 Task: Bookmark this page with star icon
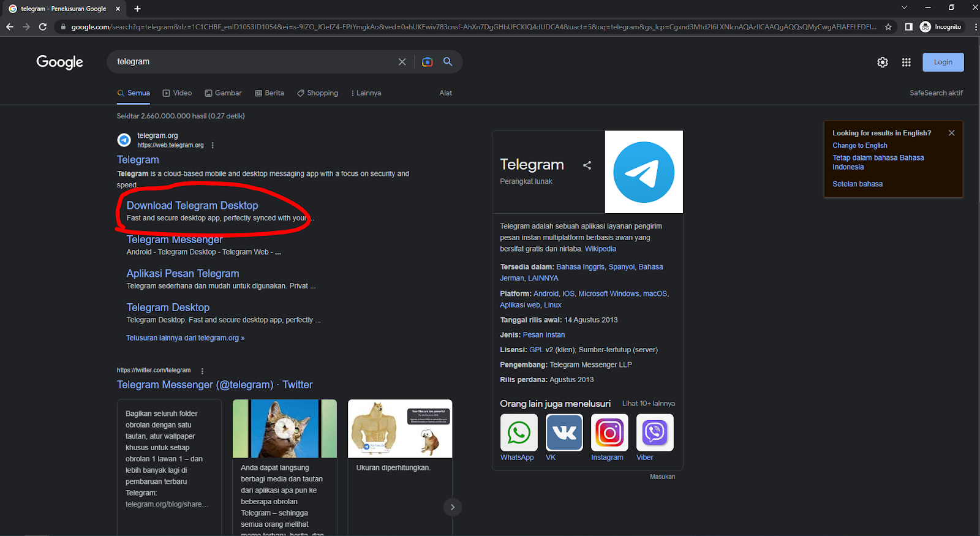click(888, 27)
